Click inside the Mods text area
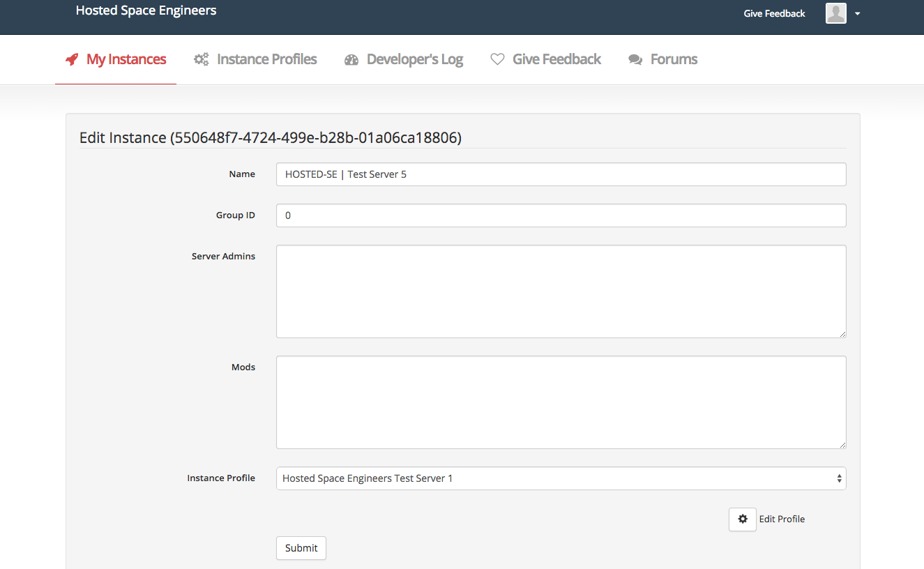924x569 pixels. point(561,402)
